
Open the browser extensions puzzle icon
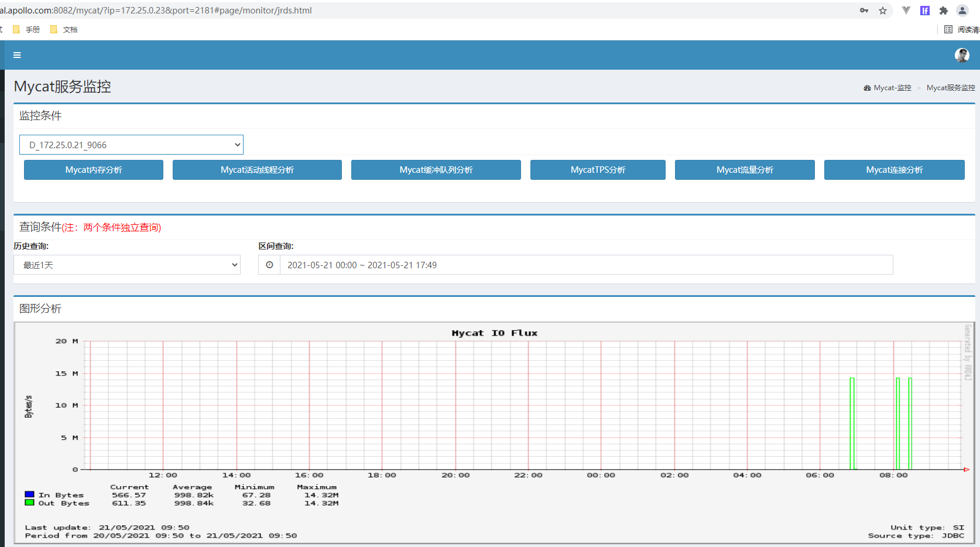943,10
